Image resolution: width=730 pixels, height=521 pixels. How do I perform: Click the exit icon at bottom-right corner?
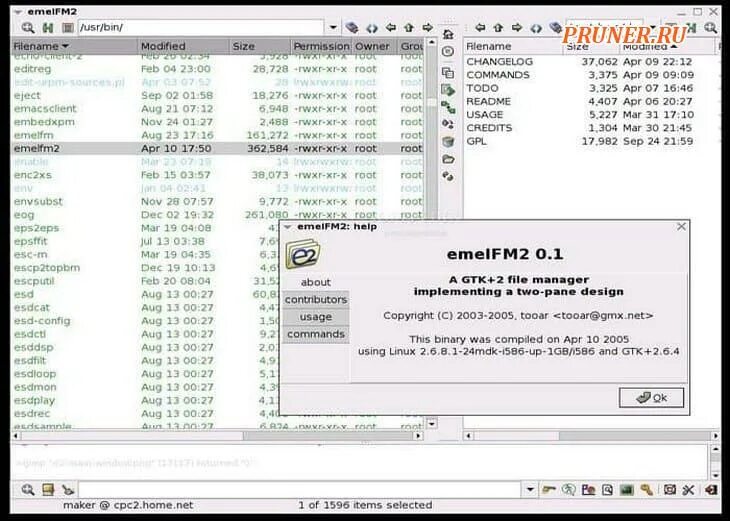click(x=710, y=489)
